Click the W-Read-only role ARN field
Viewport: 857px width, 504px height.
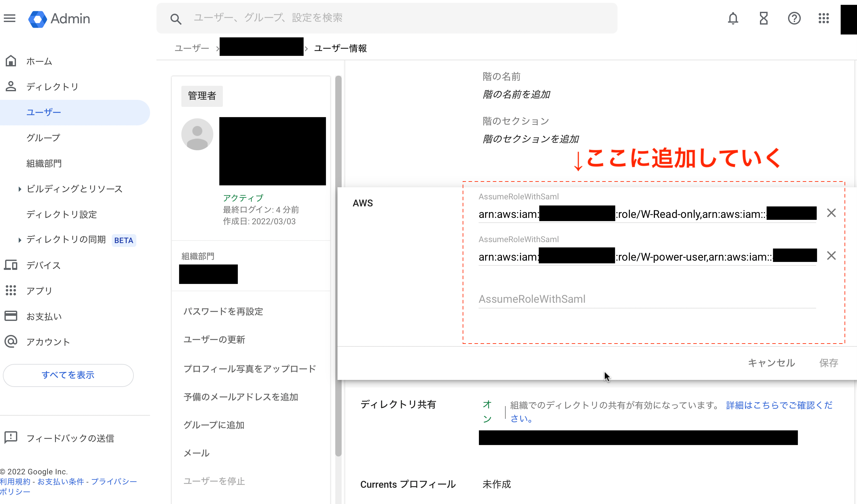click(x=647, y=214)
